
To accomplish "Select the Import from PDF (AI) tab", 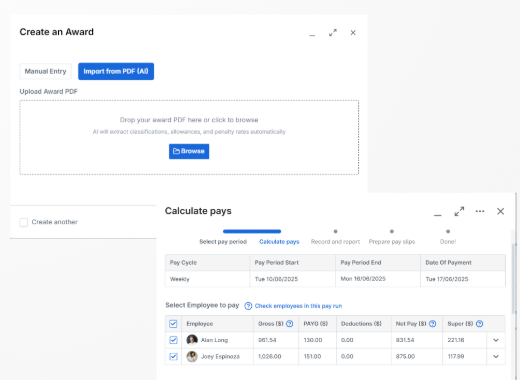I will (x=116, y=71).
